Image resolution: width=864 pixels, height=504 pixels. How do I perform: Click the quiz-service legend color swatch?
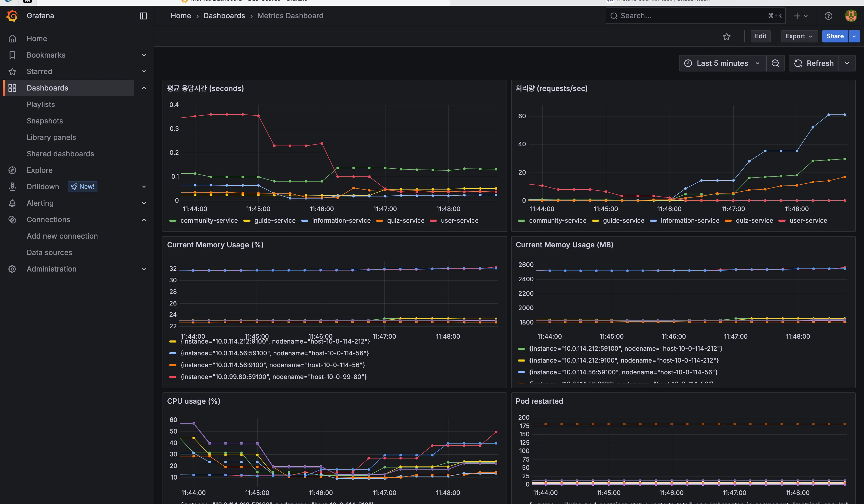(380, 220)
